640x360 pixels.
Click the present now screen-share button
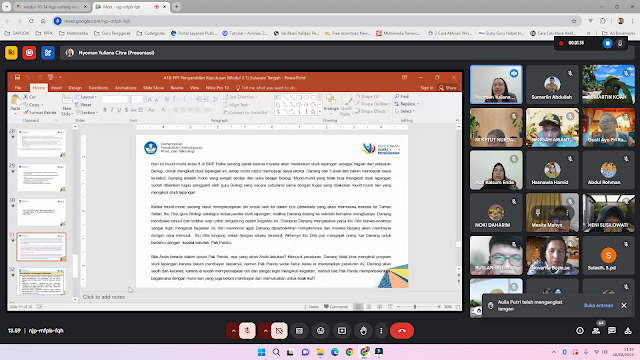tap(342, 331)
